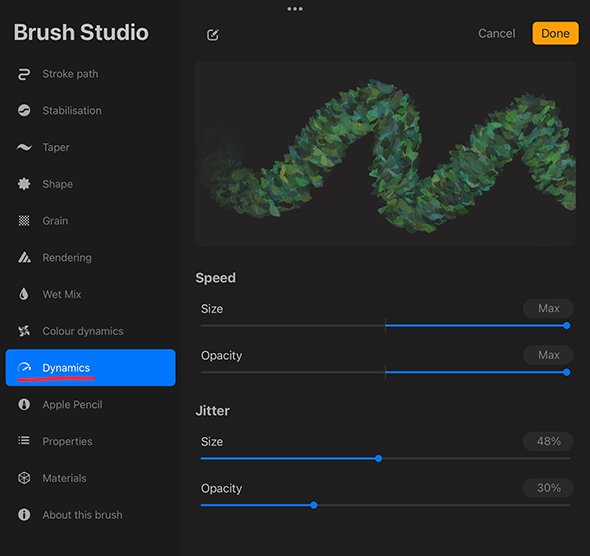This screenshot has width=590, height=556.
Task: Click the Stabilisation icon in sidebar
Action: [24, 110]
